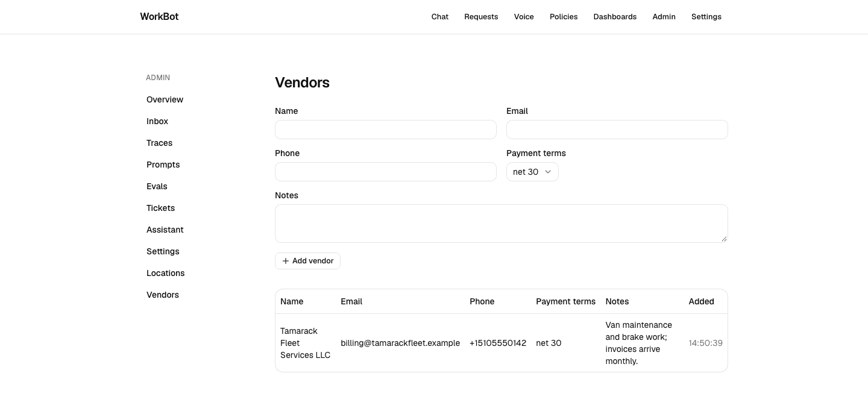Open Settings in the top navigation bar

pyautogui.click(x=706, y=17)
